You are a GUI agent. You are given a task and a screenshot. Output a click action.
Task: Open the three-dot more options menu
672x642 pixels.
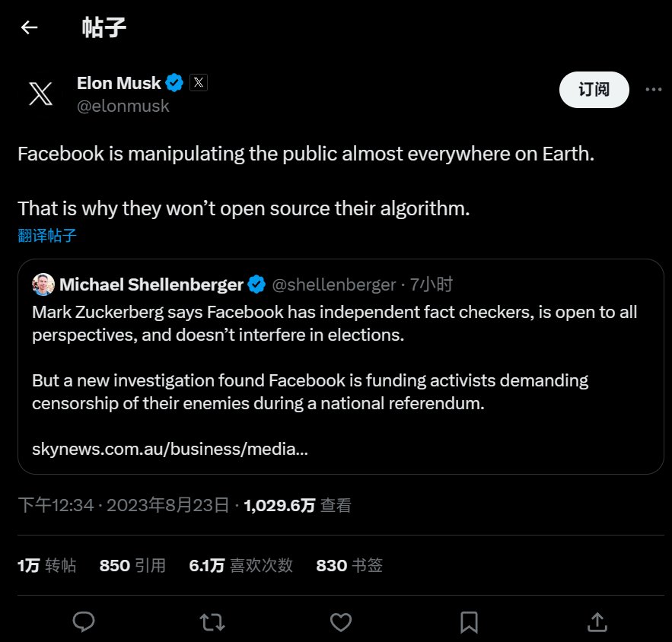(x=653, y=90)
